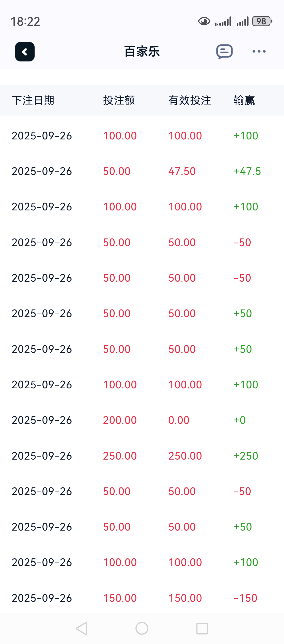Select the 有效投注 column header

tap(190, 100)
